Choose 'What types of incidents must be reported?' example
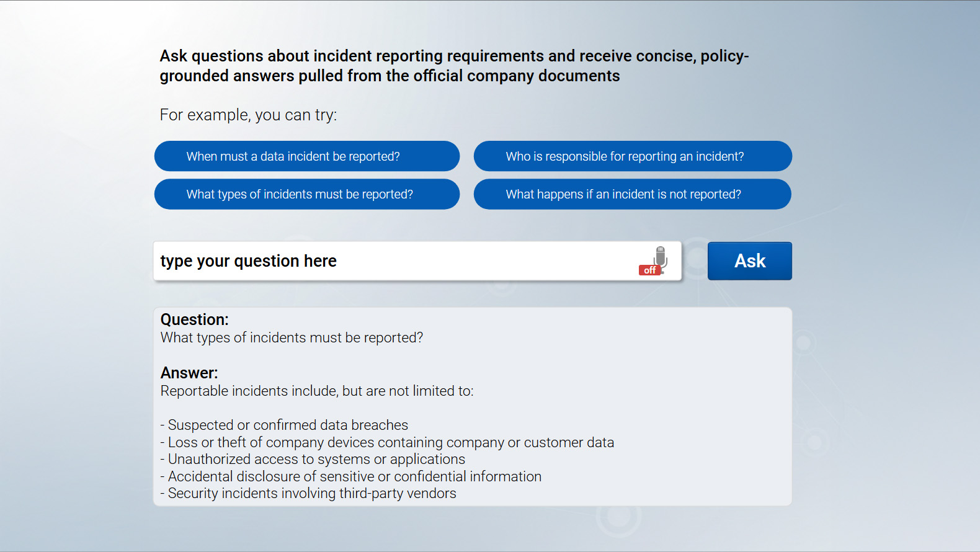 click(x=307, y=194)
